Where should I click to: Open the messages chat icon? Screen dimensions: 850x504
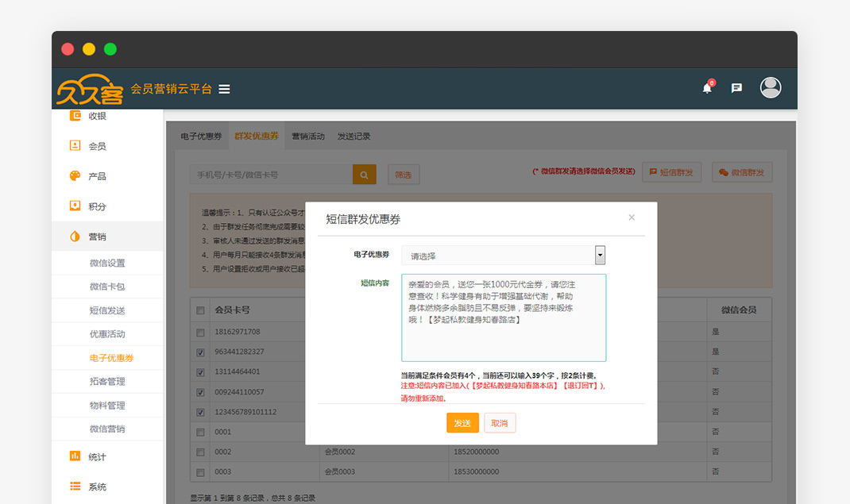coord(736,88)
